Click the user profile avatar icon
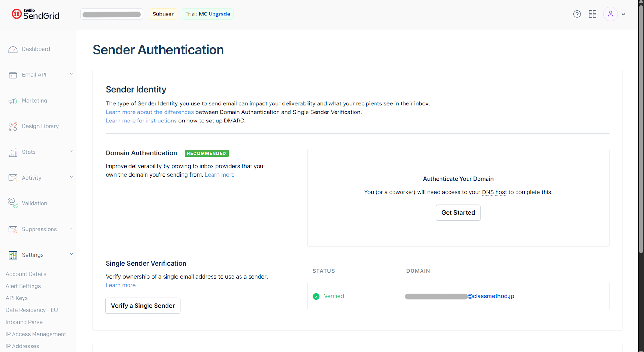 pos(611,14)
